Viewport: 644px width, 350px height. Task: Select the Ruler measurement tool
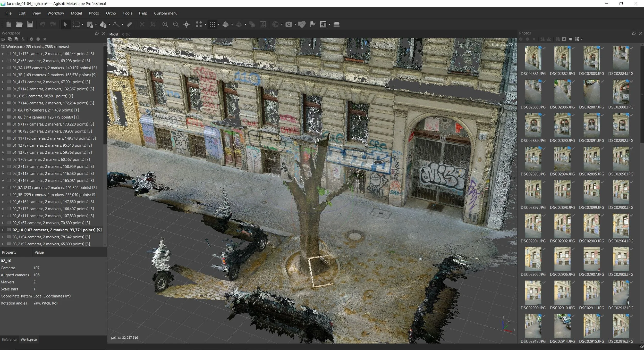point(130,24)
